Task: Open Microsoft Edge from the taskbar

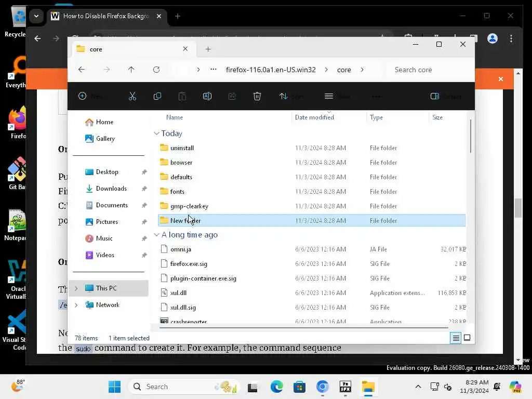Action: point(276,387)
